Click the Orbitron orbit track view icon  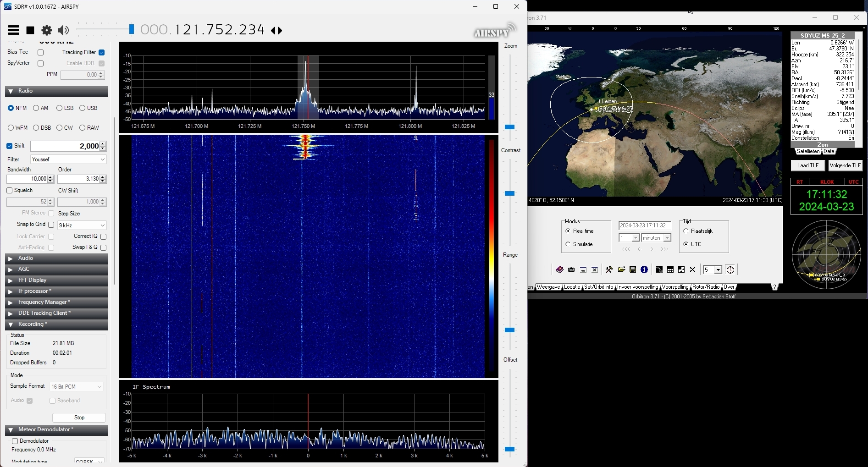659,269
